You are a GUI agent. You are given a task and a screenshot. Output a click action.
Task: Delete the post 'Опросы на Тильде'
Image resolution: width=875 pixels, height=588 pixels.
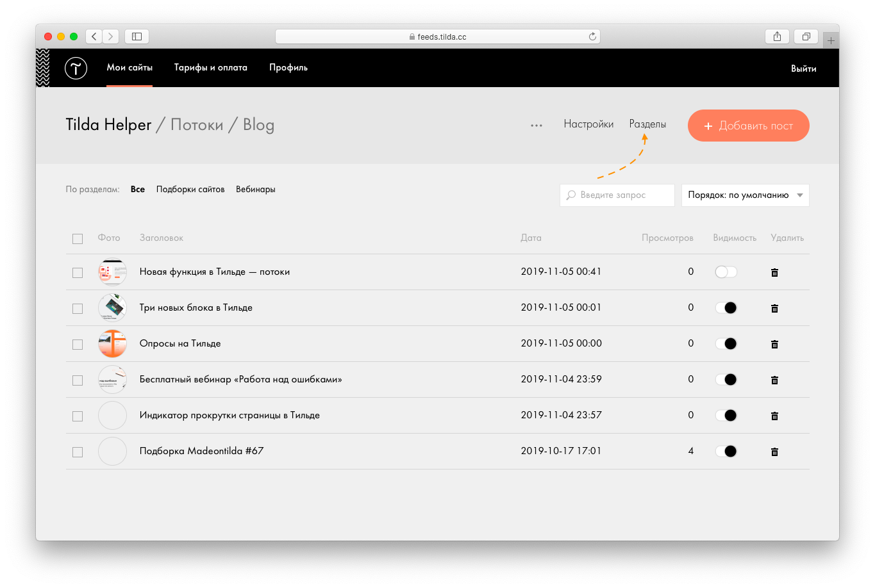click(x=774, y=344)
